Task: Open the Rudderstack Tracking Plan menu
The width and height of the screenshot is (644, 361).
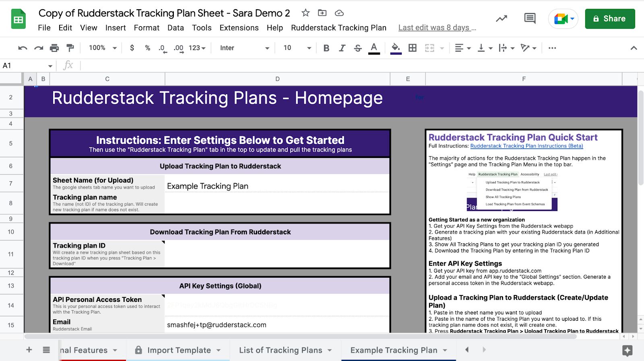Action: click(339, 28)
